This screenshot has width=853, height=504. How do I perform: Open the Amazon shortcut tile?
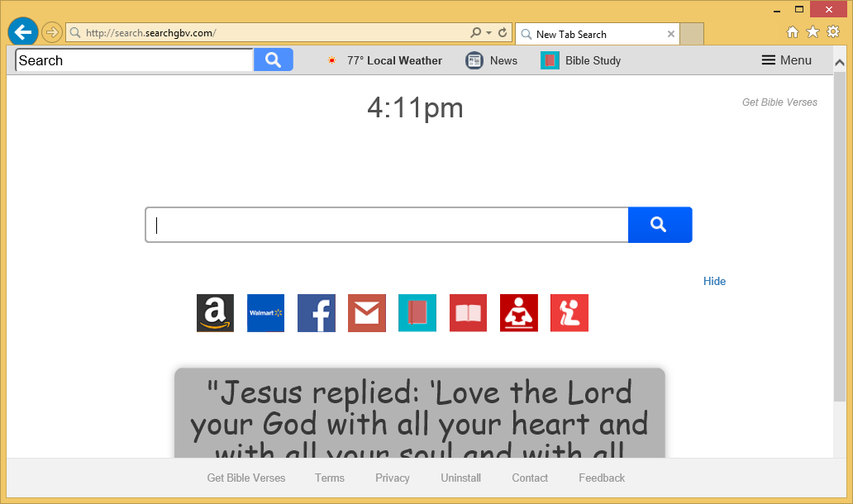click(216, 313)
